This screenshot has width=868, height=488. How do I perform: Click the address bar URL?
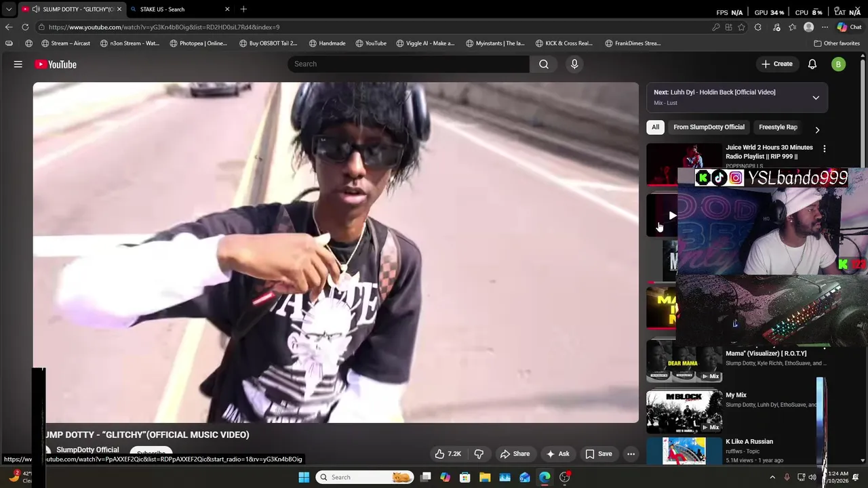[x=164, y=27]
